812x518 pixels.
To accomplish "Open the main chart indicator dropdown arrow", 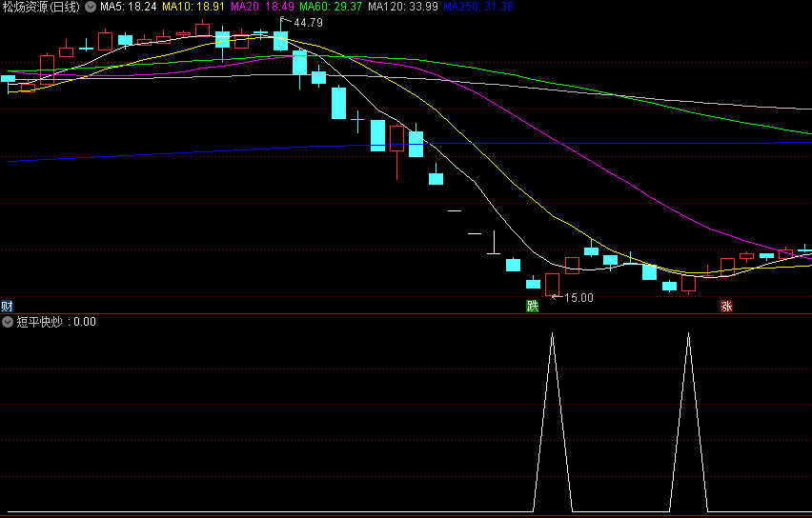I will pos(91,7).
